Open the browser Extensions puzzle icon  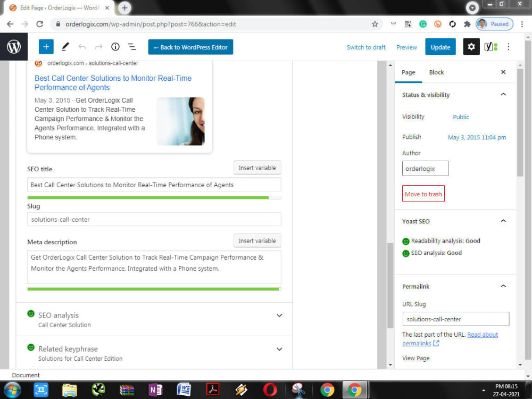click(467, 24)
